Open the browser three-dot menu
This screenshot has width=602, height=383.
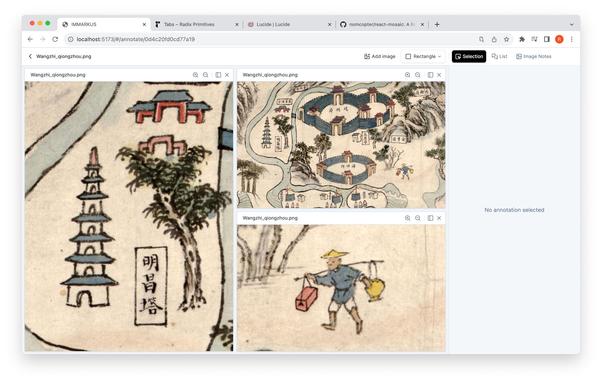[572, 39]
